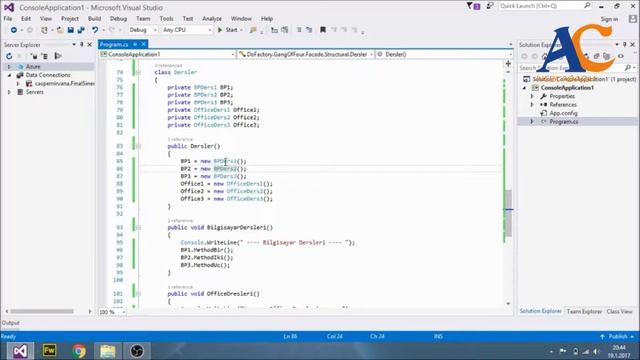Click the uncomment lines icon
Viewport: 640px width, 360px height.
pyautogui.click(x=309, y=30)
